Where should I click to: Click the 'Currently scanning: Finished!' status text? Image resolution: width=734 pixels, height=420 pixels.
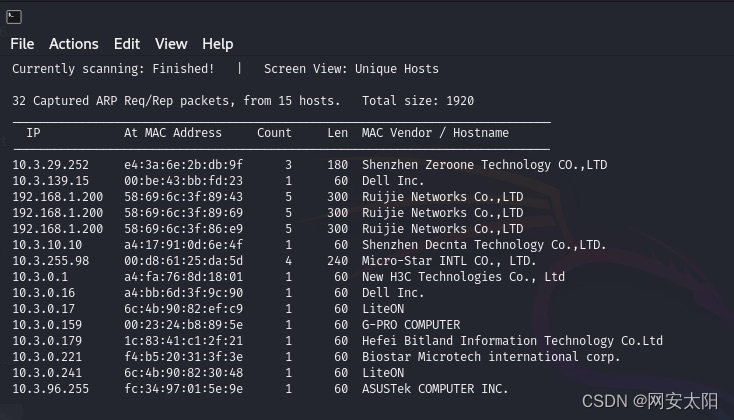pos(113,69)
